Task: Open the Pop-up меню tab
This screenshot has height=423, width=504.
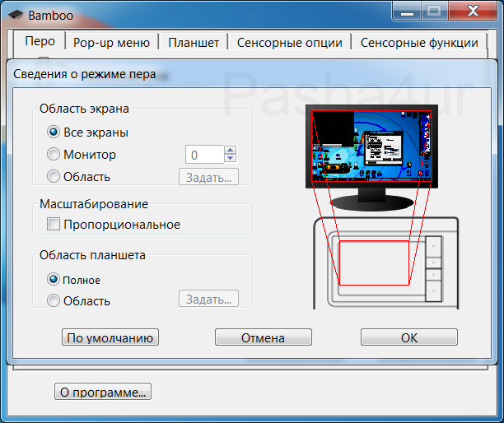Action: pyautogui.click(x=111, y=43)
